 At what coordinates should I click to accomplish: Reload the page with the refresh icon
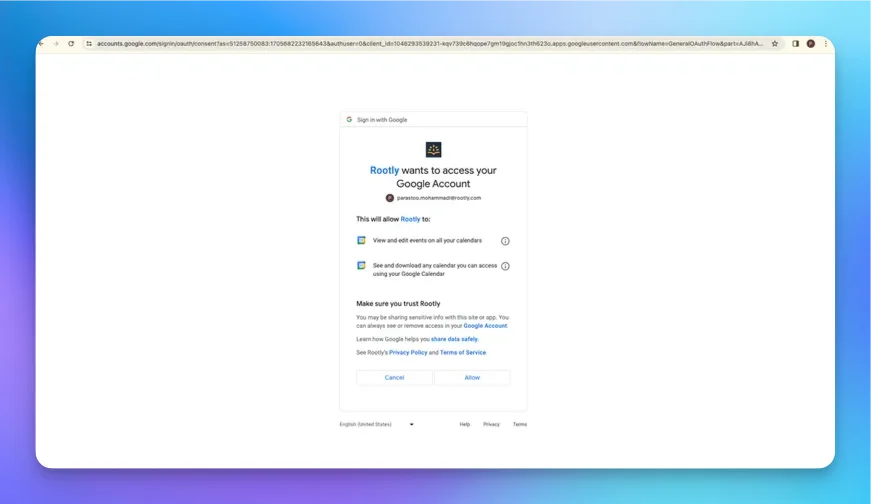[x=71, y=43]
